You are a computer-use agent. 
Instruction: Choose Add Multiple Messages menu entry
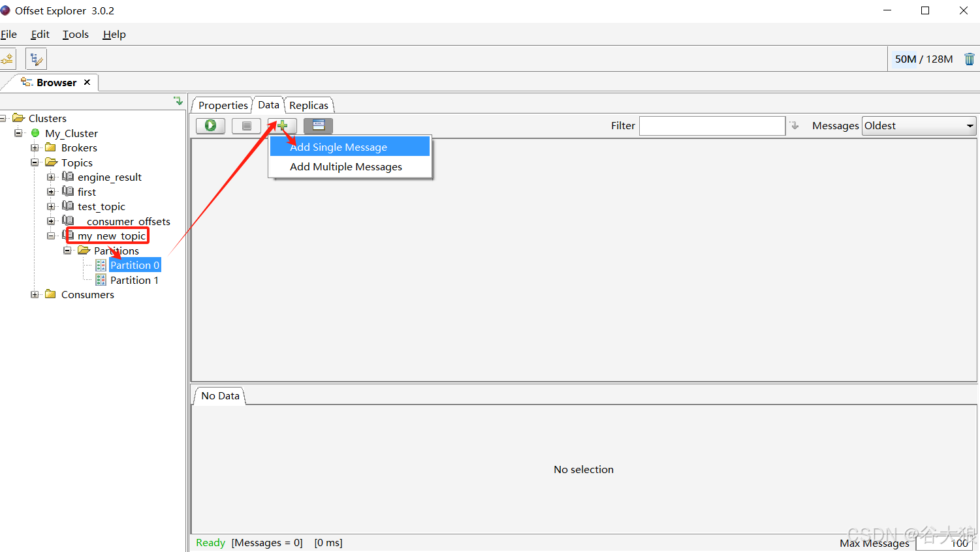click(x=345, y=167)
